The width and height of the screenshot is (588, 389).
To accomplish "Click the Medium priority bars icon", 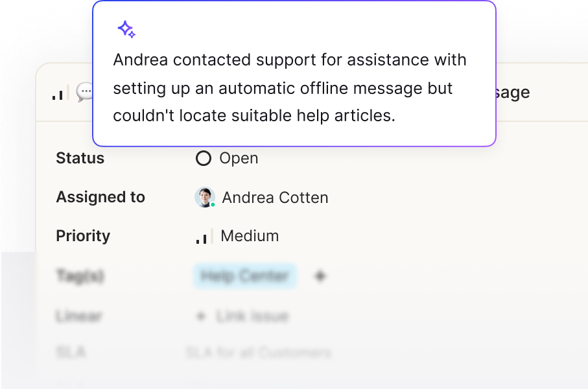I will point(205,236).
